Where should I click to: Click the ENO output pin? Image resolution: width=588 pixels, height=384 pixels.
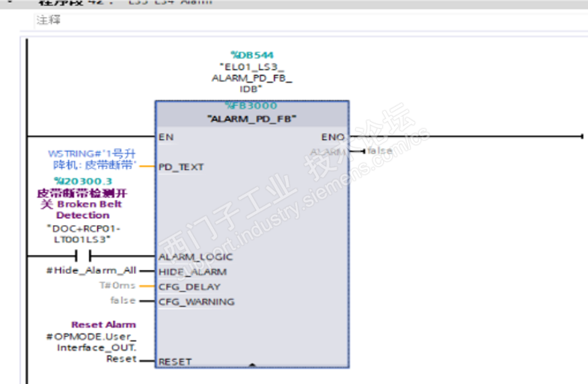(333, 137)
